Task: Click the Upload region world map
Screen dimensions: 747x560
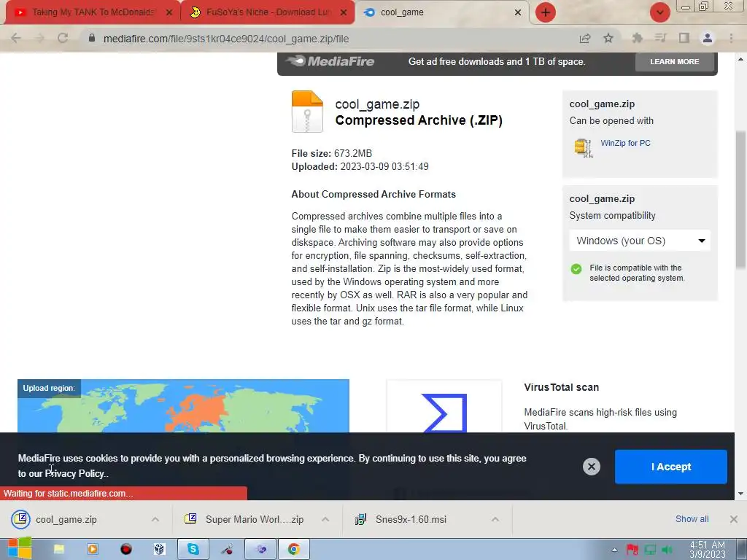Action: pos(183,405)
